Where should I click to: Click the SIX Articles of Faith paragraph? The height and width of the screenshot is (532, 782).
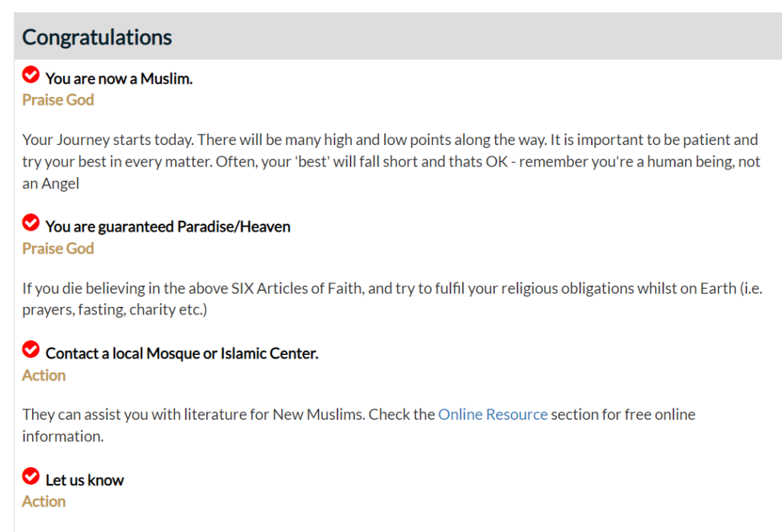pyautogui.click(x=392, y=298)
